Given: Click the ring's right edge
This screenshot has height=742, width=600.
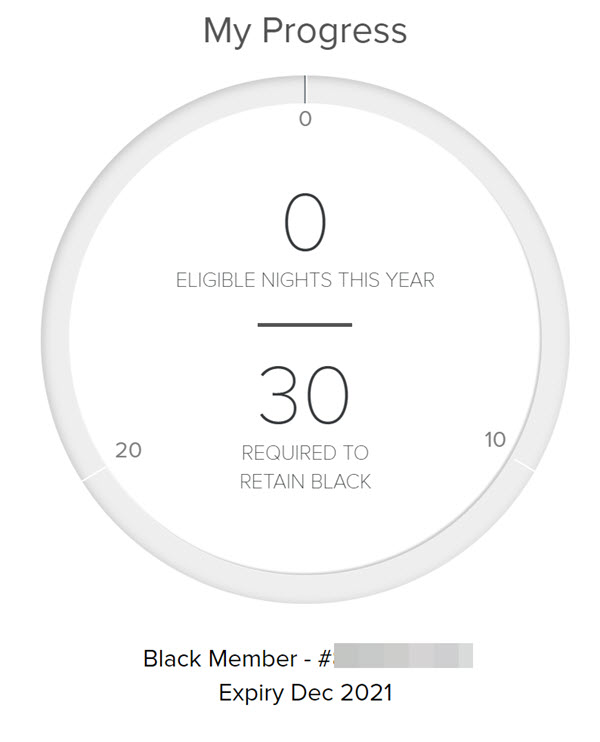Looking at the screenshot, I should click(555, 339).
